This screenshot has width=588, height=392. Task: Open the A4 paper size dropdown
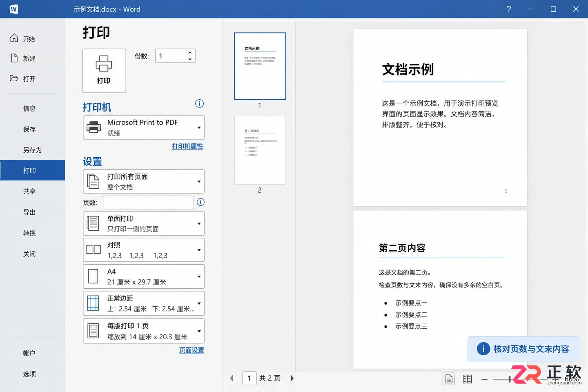[x=144, y=276]
